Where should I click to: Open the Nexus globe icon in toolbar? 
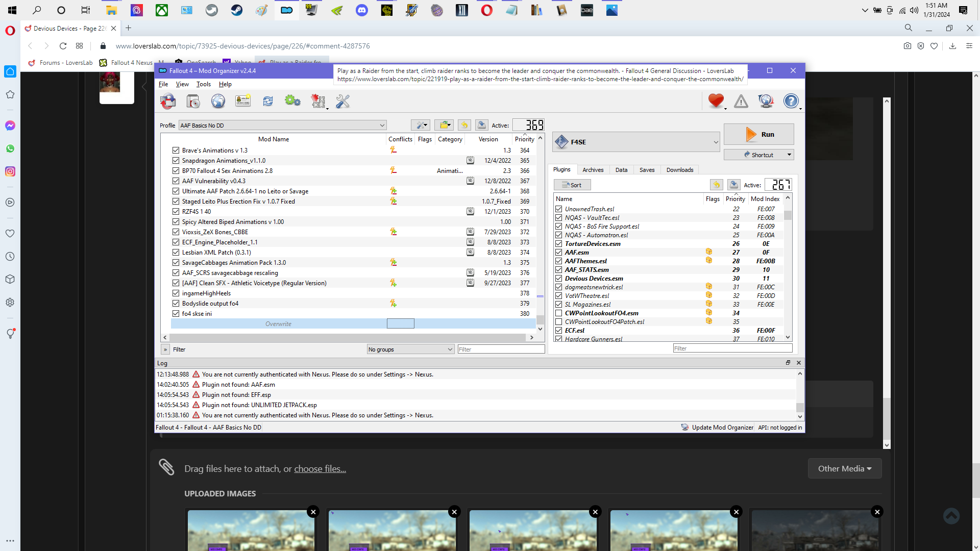point(218,101)
